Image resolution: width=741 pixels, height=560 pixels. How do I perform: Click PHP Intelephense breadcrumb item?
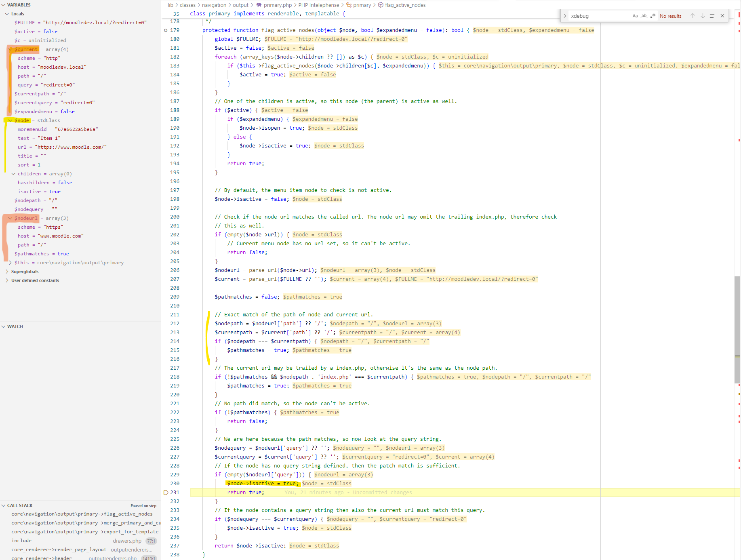(319, 5)
